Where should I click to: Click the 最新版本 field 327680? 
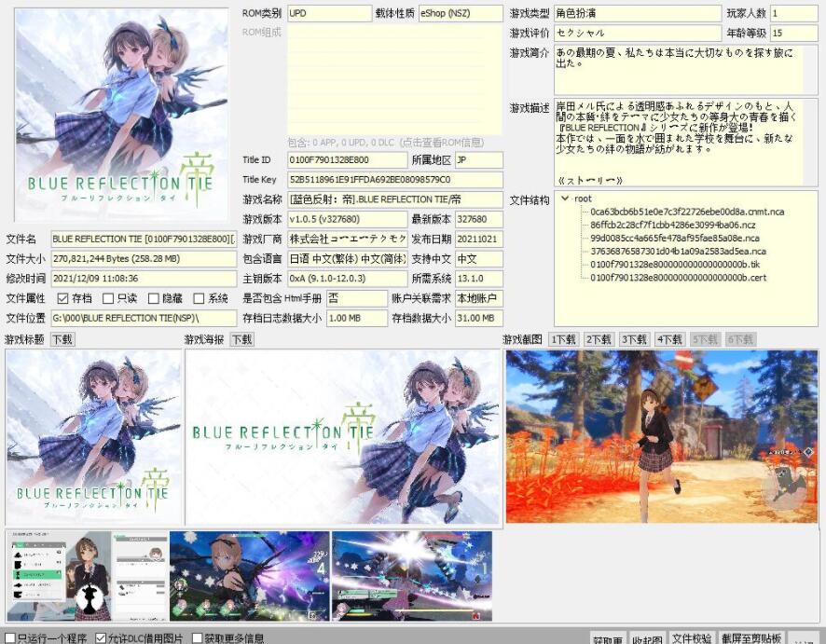479,219
